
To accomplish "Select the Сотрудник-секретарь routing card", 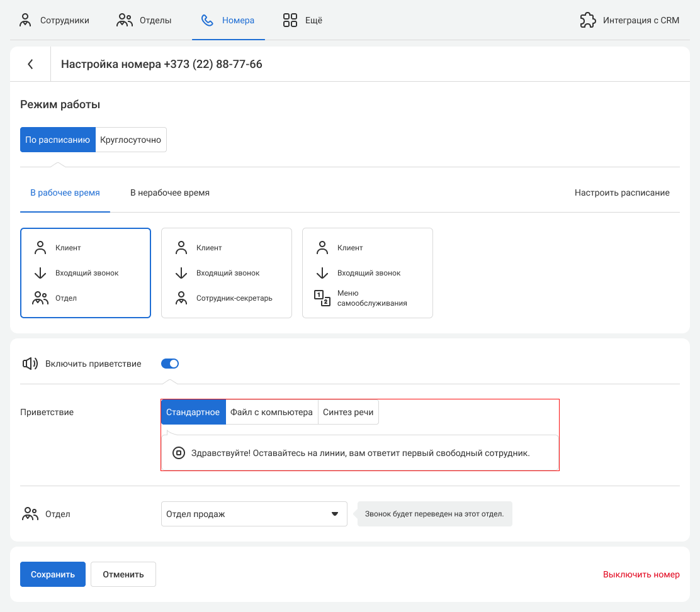I will (x=227, y=273).
